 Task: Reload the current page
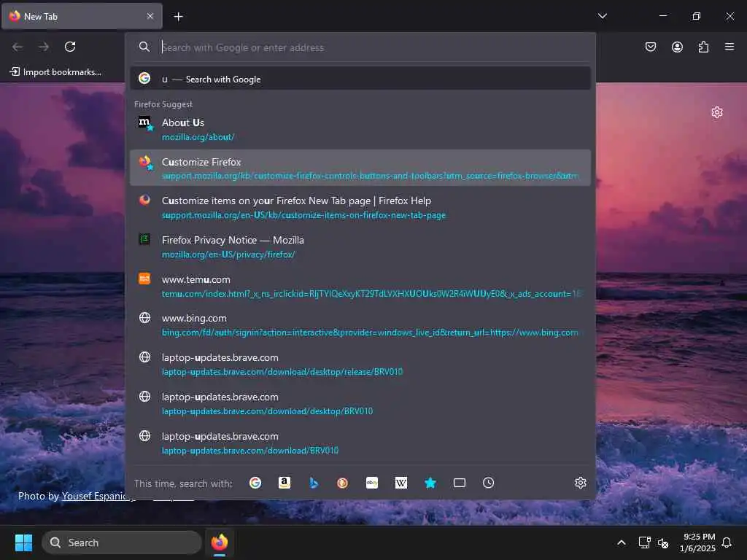pyautogui.click(x=70, y=47)
